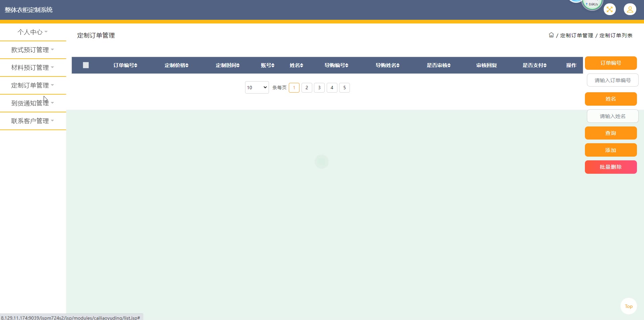The height and width of the screenshot is (320, 644).
Task: Click the Top back-to-top button
Action: click(629, 306)
